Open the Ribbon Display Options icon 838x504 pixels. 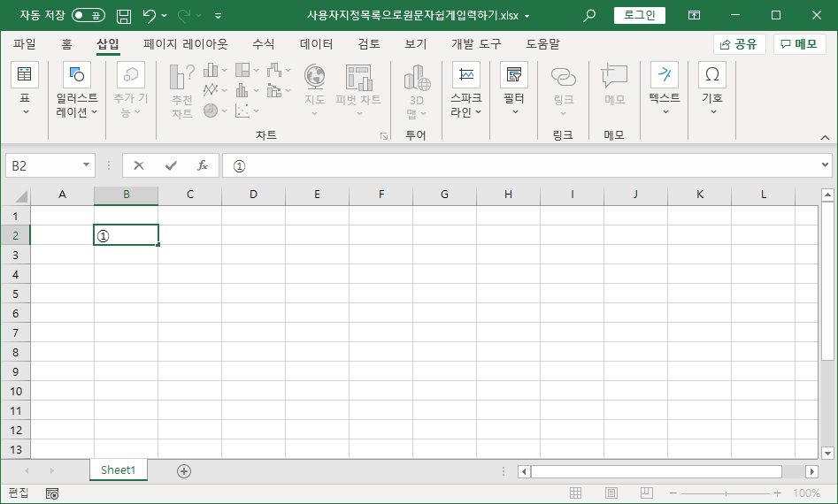(x=695, y=16)
